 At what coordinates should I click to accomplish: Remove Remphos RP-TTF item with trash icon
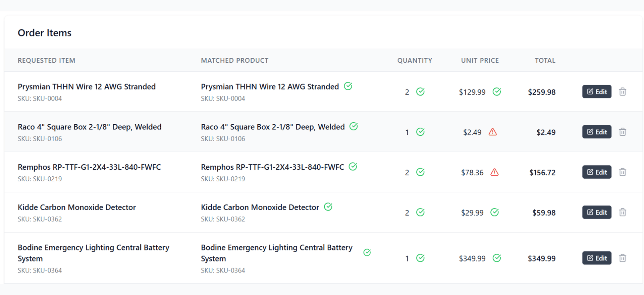click(623, 172)
